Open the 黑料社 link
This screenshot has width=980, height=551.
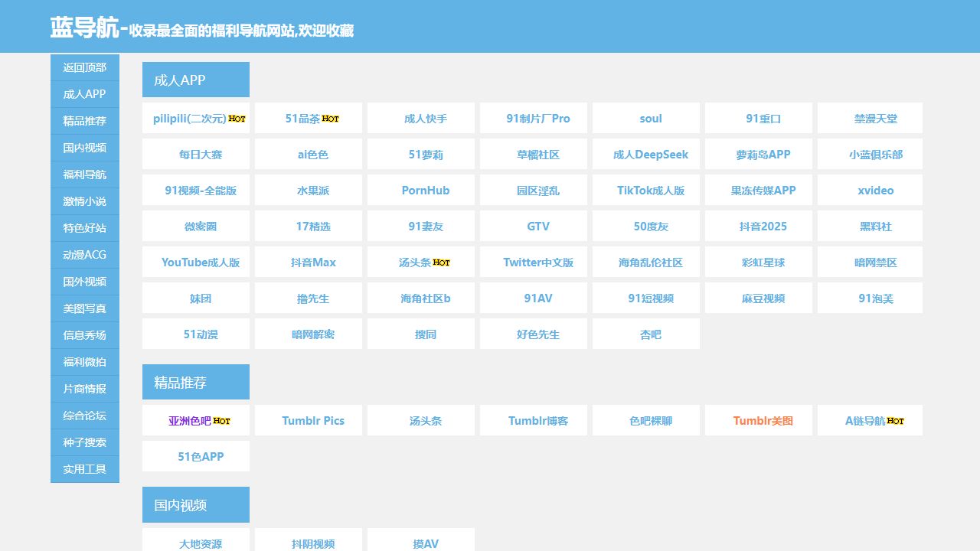coord(876,227)
